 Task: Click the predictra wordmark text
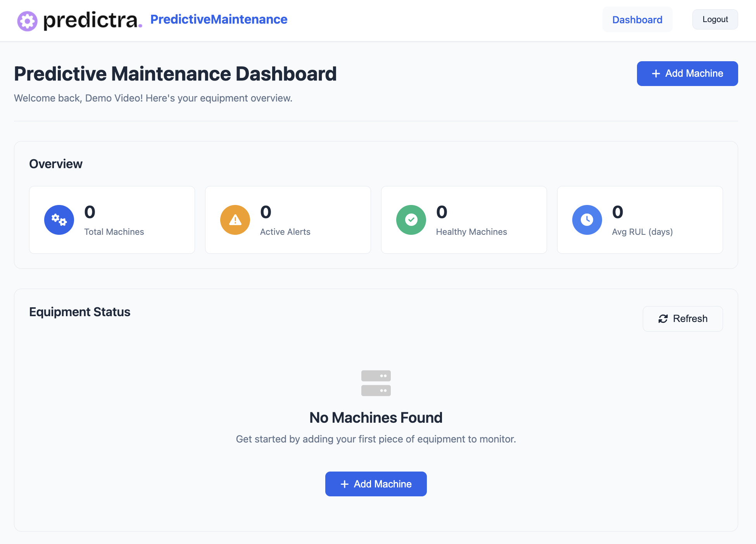click(91, 20)
